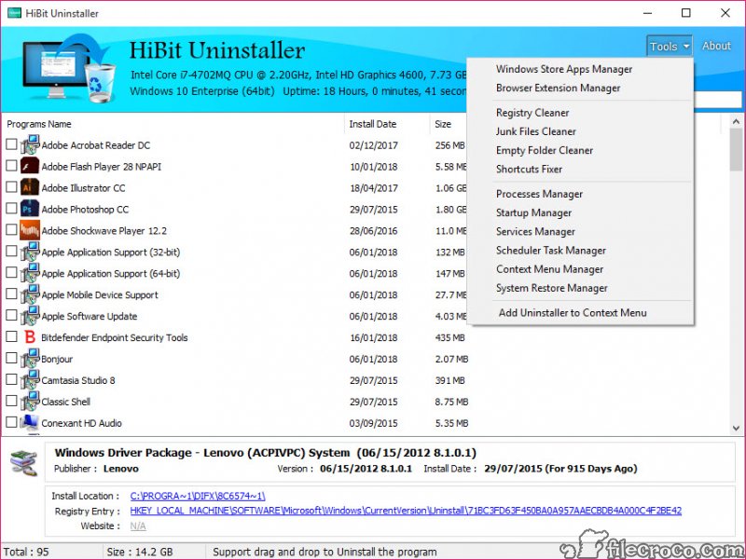Check the Adobe Flash Player 28 NPAPI checkbox
Viewport: 746px width, 560px height.
point(11,166)
